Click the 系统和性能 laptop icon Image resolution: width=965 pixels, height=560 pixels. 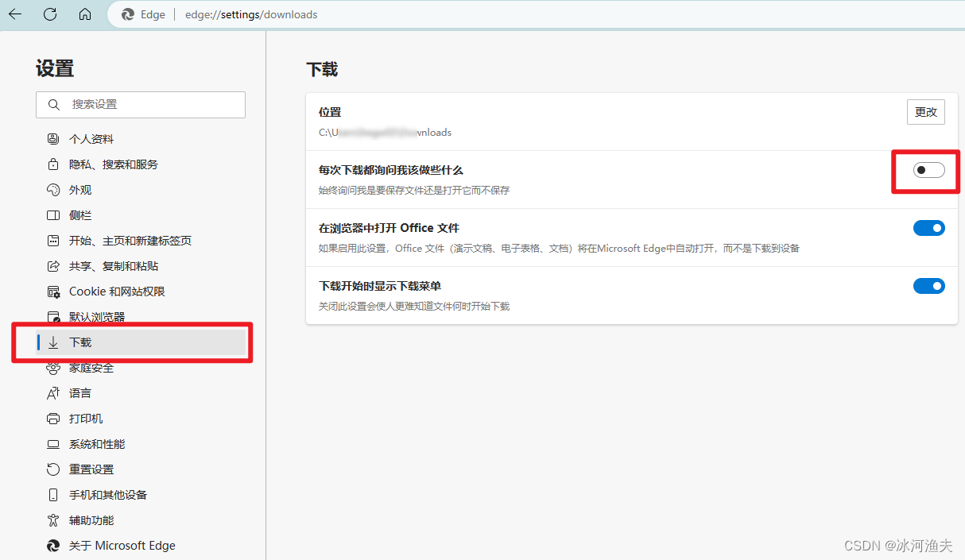tap(53, 444)
